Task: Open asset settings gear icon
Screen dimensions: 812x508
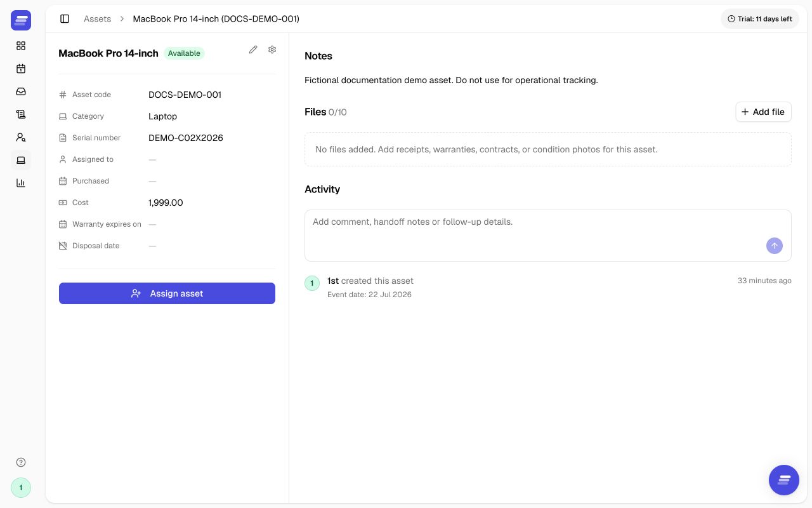Action: click(272, 50)
